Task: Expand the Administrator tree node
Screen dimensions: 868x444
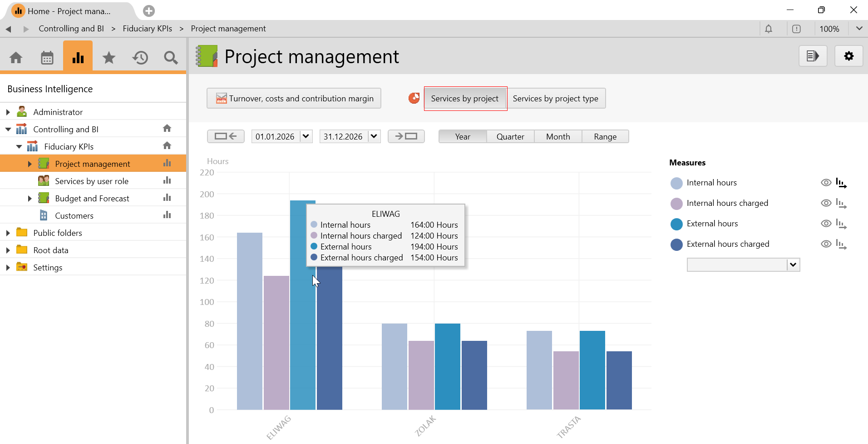Action: click(x=8, y=112)
